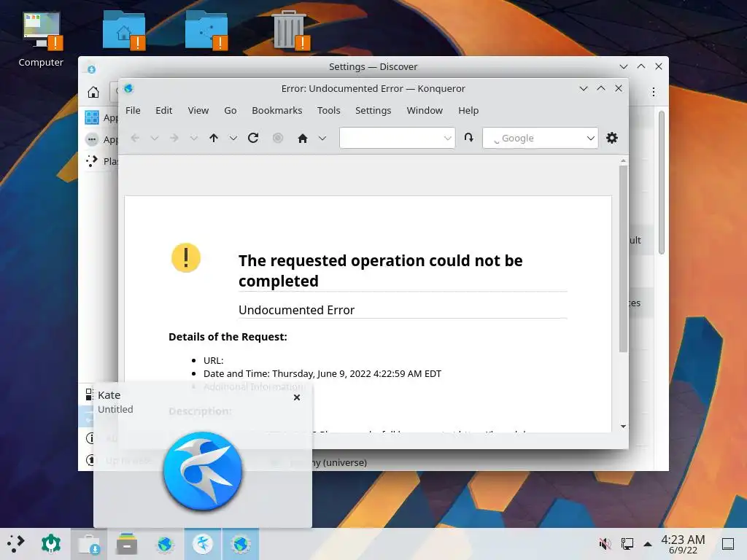Viewport: 747px width, 560px height.
Task: Click the 'requested operation could not be completed' heading
Action: [x=380, y=271]
